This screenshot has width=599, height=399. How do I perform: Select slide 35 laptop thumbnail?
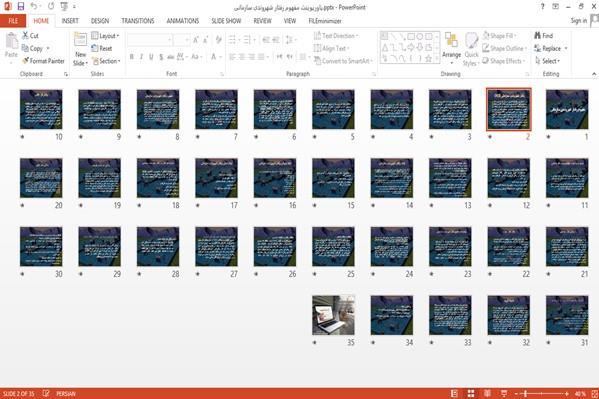(x=333, y=315)
